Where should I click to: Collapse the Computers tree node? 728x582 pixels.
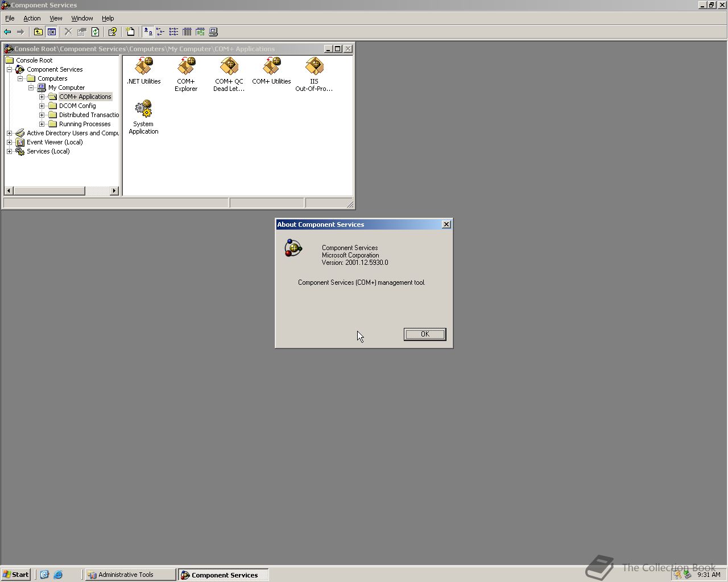point(20,78)
